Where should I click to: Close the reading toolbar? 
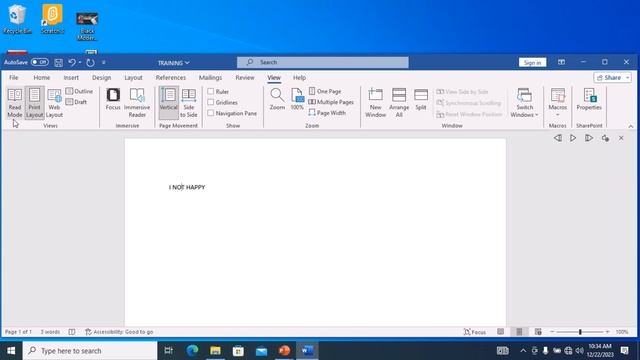(621, 138)
